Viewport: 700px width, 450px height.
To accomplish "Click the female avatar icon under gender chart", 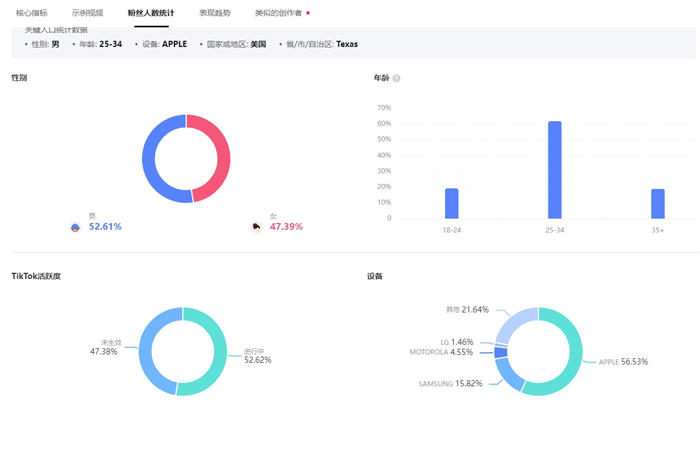I will tap(257, 227).
